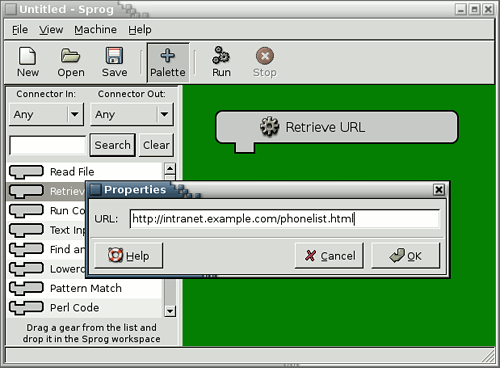Click the Search button in the palette
500x368 pixels.
click(112, 145)
